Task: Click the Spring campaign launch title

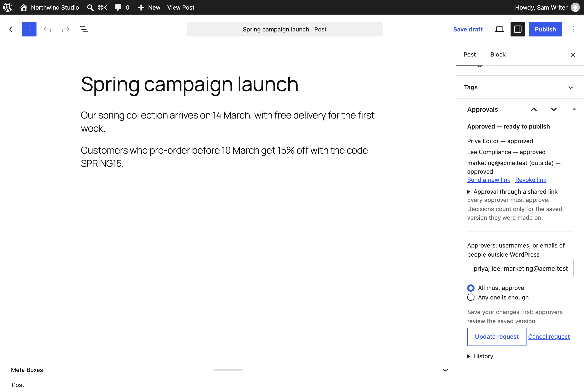Action: pyautogui.click(x=189, y=84)
